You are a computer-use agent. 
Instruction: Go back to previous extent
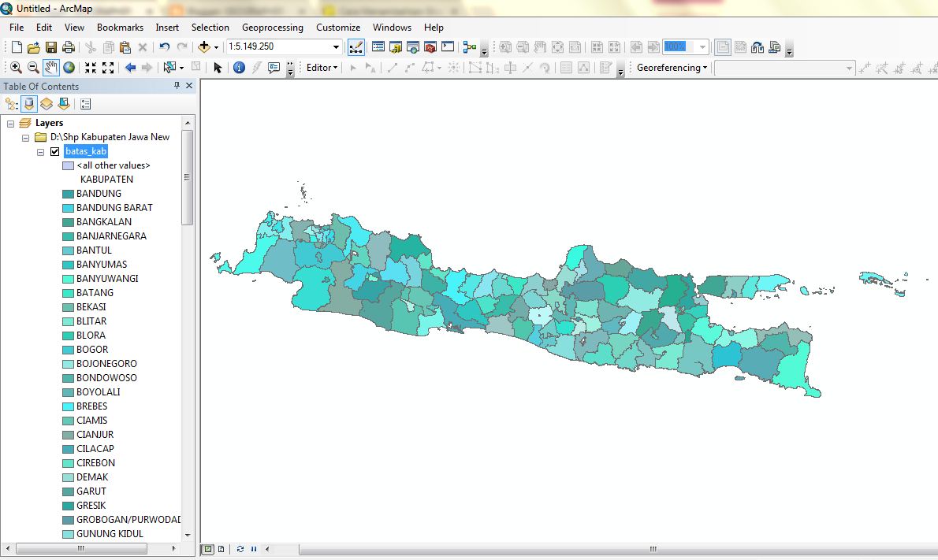click(130, 68)
